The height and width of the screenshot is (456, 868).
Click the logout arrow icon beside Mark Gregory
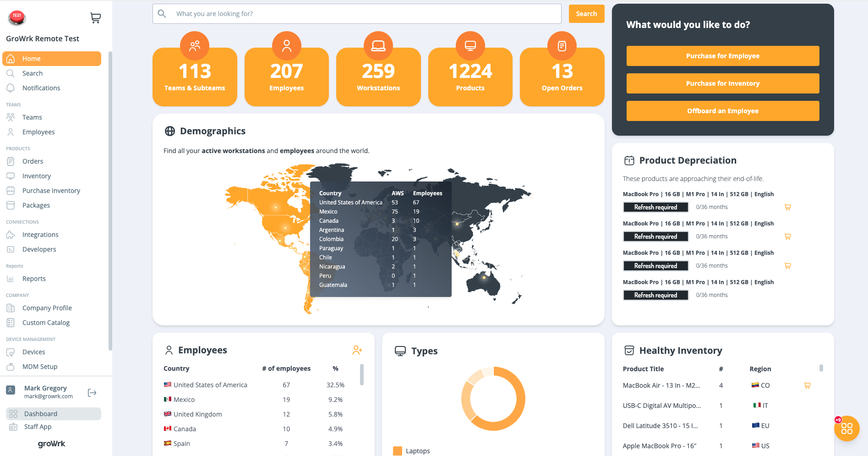92,393
